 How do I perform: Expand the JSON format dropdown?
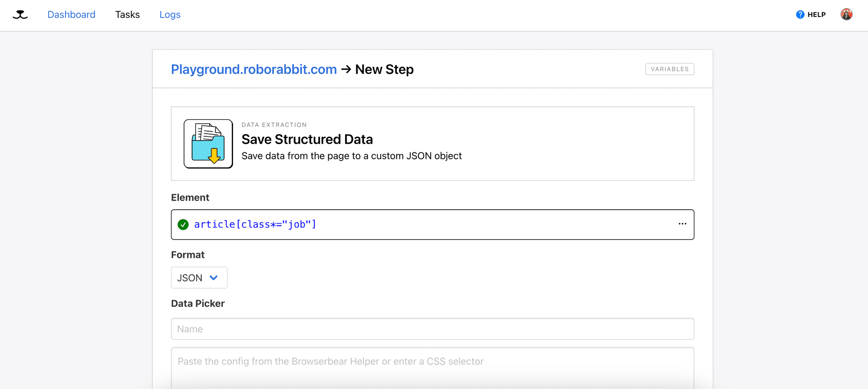pyautogui.click(x=199, y=278)
